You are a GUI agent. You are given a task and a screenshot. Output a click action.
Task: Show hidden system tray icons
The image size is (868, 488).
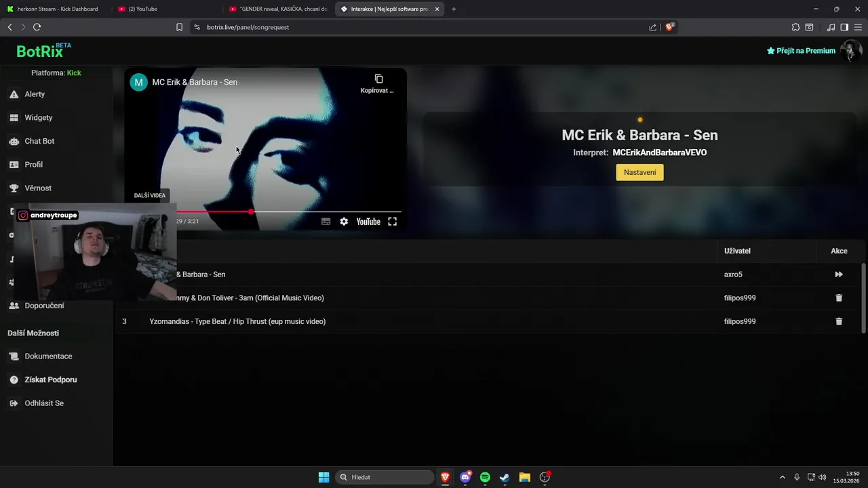click(x=782, y=477)
